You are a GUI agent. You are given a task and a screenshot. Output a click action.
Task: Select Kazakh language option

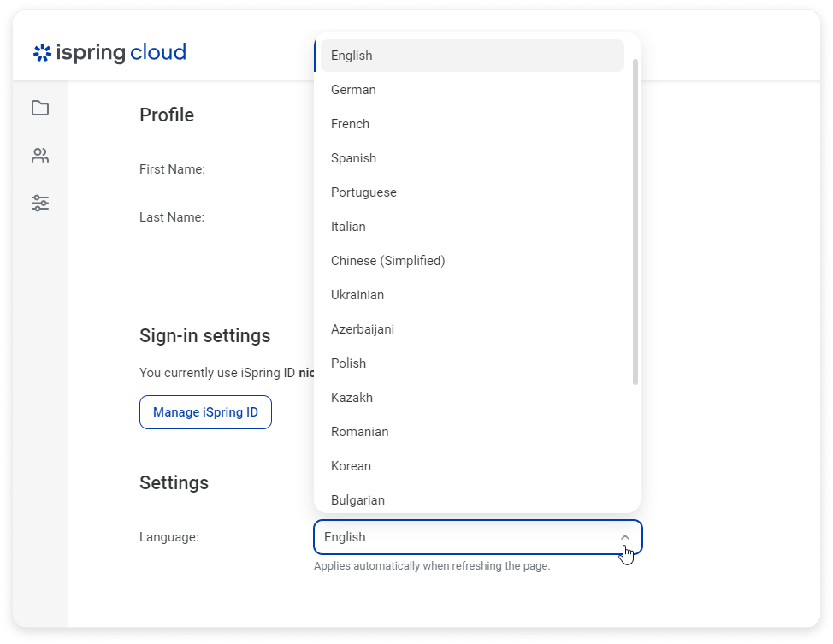472,398
